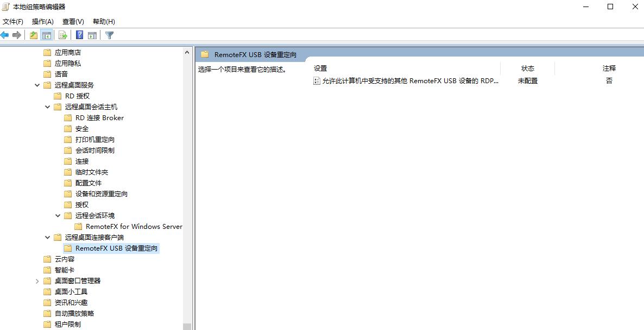Click the 未配置 status cell
This screenshot has height=330, width=644.
(527, 81)
